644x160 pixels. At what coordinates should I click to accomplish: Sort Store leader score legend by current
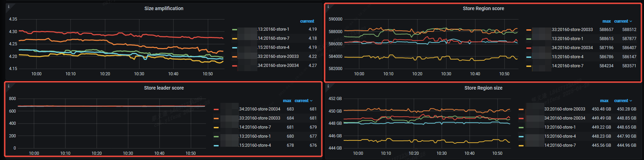(303, 101)
